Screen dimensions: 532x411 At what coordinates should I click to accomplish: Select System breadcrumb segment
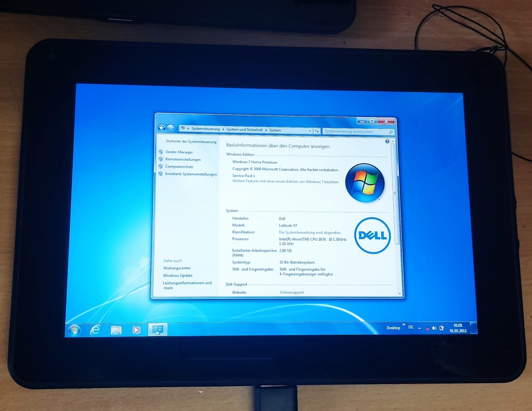pyautogui.click(x=275, y=130)
